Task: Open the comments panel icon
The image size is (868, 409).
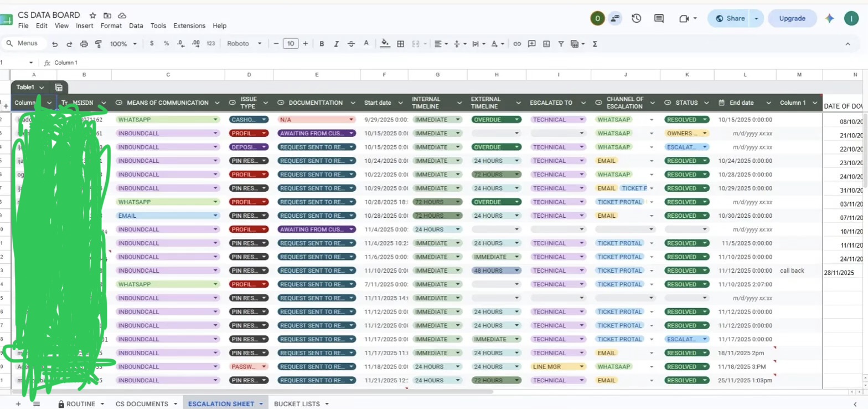Action: 659,18
